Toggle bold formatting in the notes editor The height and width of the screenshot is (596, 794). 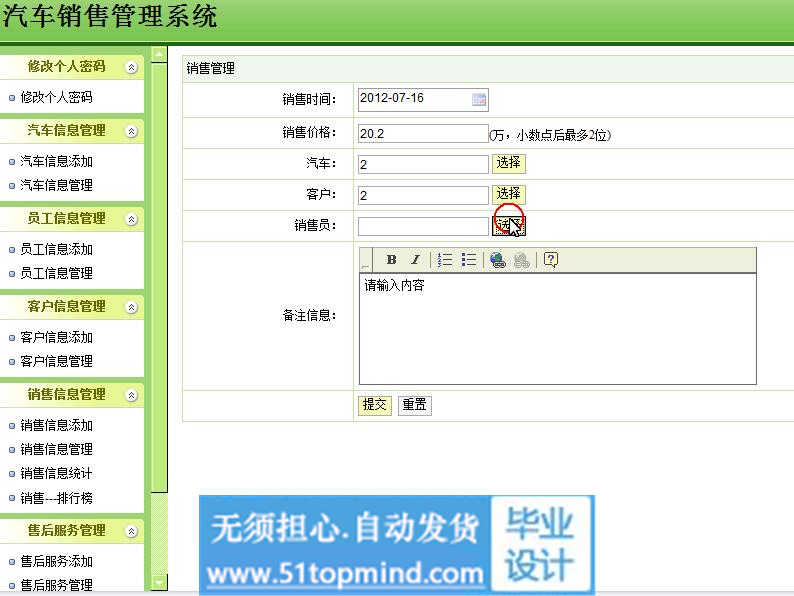[392, 260]
